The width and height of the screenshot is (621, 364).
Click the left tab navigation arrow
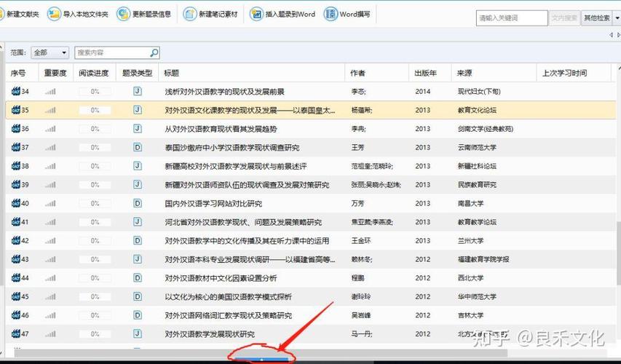611,35
